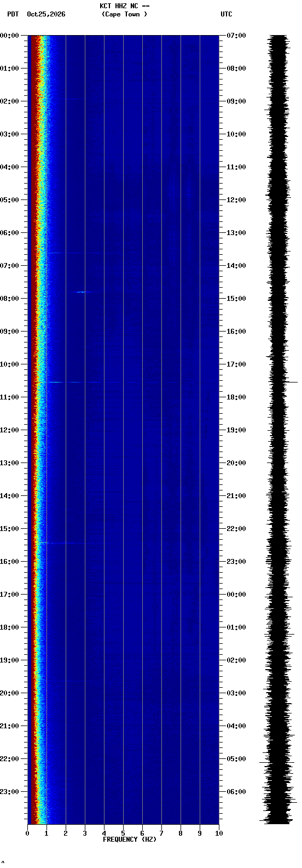Screen dimensions: 302x868
Task: Click the PDT time label '00:00'
Action: pyautogui.click(x=9, y=36)
